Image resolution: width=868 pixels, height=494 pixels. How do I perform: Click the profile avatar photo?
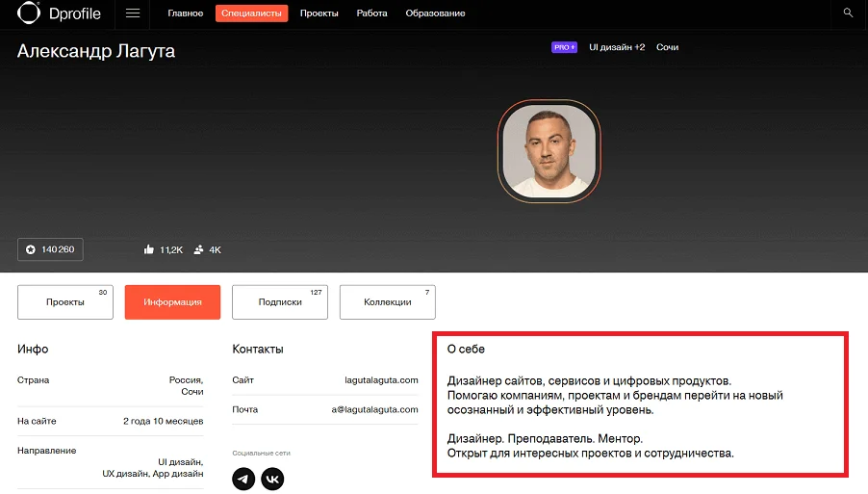coord(549,152)
